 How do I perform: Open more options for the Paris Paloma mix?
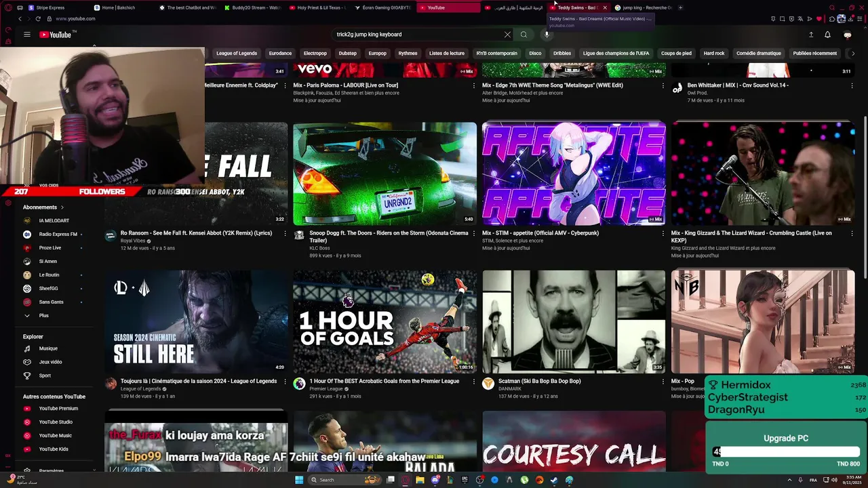coord(474,85)
